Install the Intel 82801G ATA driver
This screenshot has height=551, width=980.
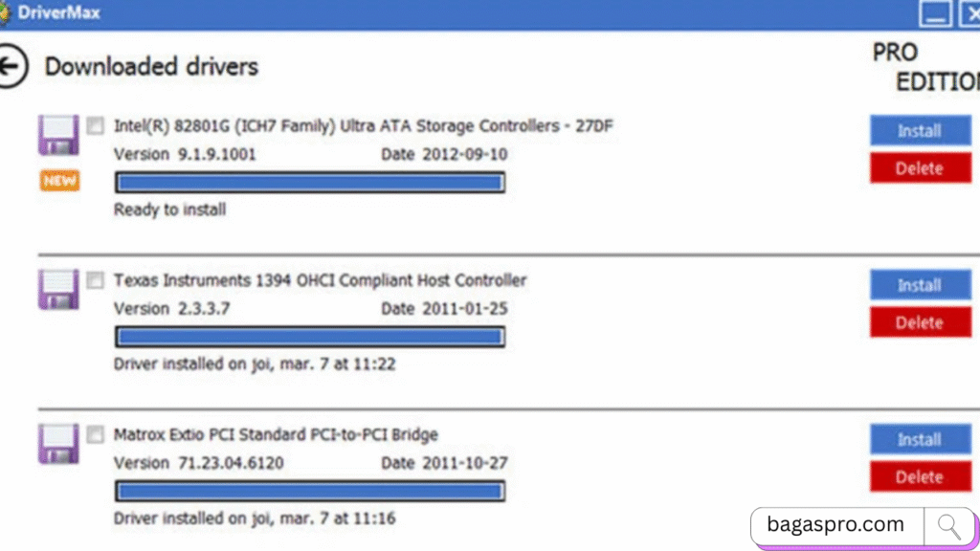[x=919, y=131]
